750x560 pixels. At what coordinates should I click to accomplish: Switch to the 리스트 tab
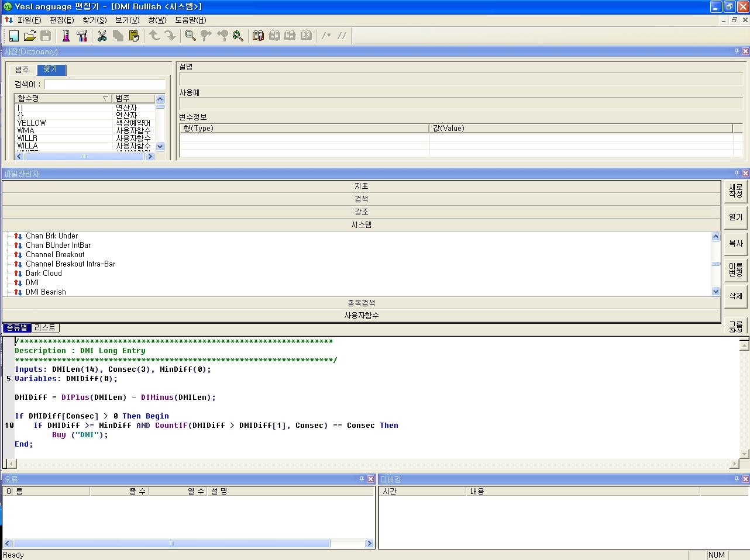[45, 328]
